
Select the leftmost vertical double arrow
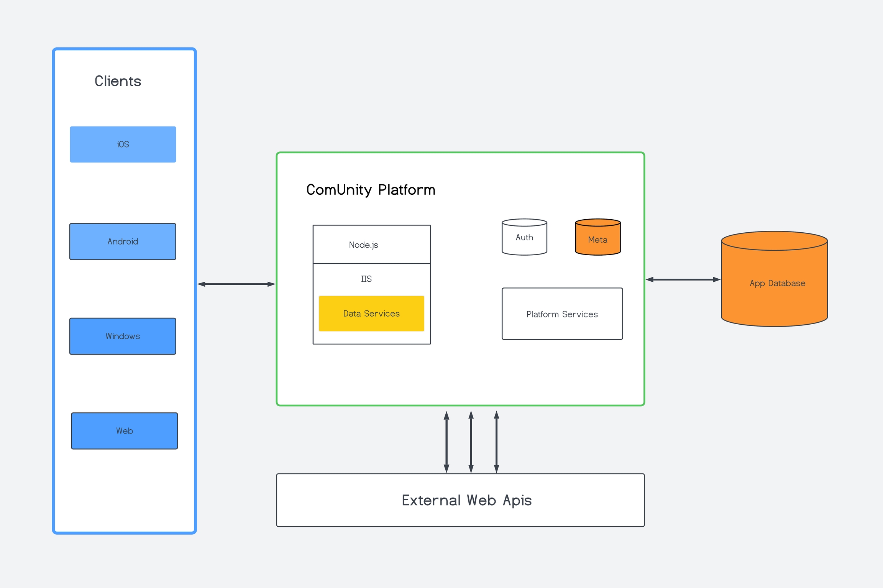pyautogui.click(x=446, y=442)
